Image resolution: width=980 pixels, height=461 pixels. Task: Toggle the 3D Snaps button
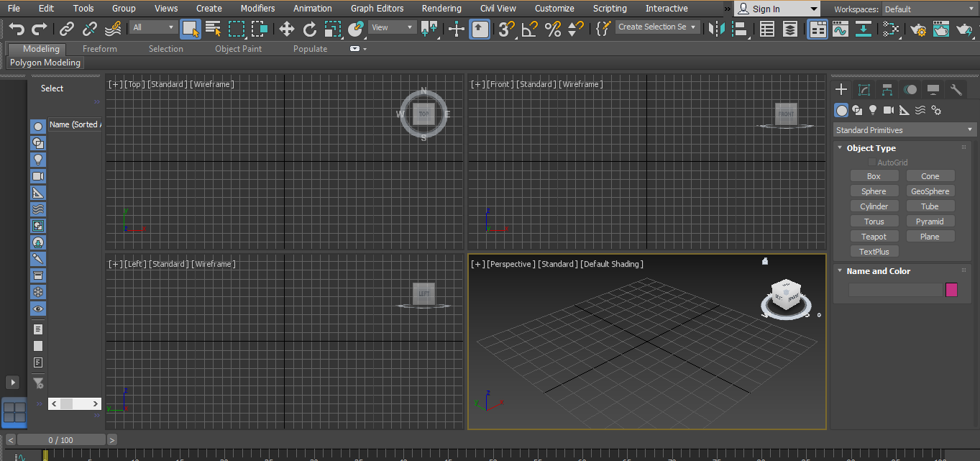(506, 29)
